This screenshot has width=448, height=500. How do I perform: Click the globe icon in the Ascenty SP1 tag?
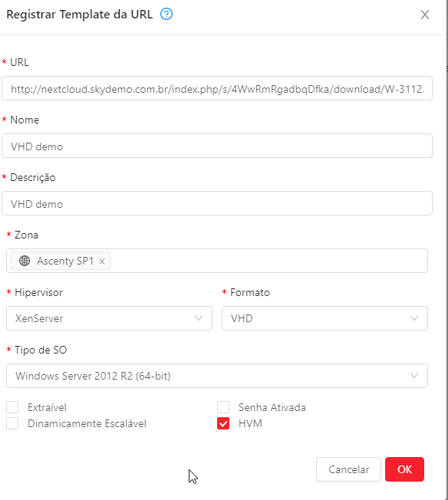point(25,261)
